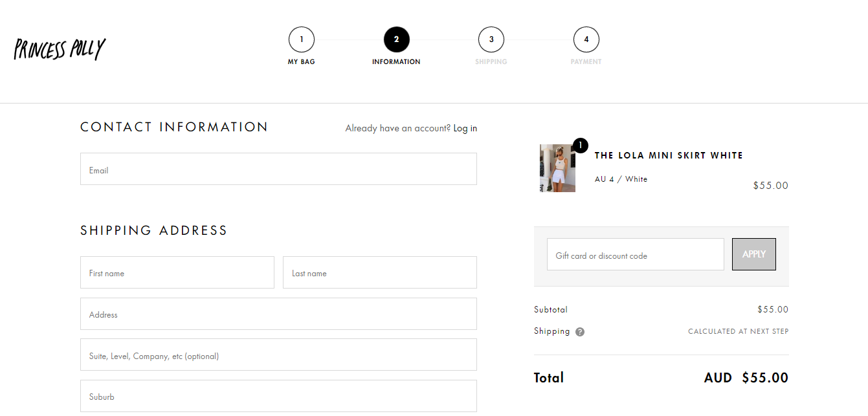This screenshot has height=416, width=868.
Task: Follow the Log in link
Action: pos(465,128)
